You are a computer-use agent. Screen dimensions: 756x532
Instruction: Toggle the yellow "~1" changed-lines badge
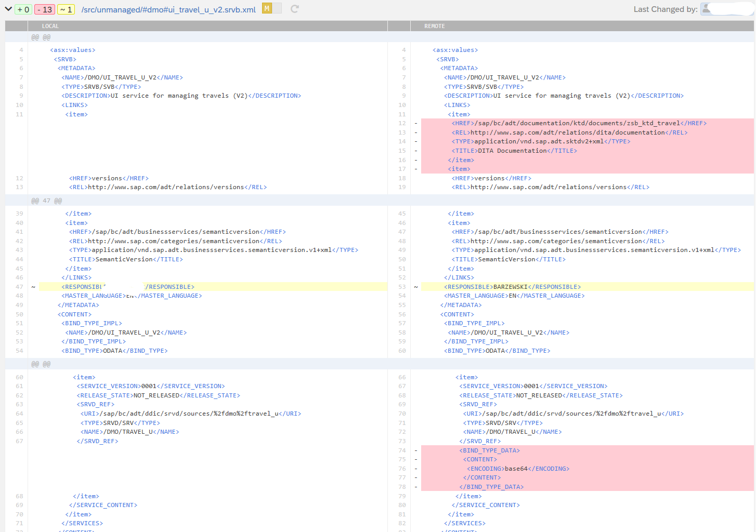tap(65, 9)
